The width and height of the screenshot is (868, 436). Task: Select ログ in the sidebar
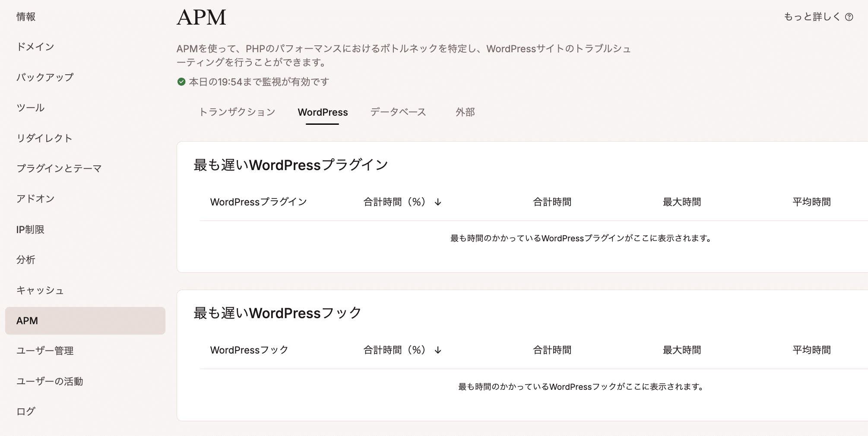pos(25,411)
